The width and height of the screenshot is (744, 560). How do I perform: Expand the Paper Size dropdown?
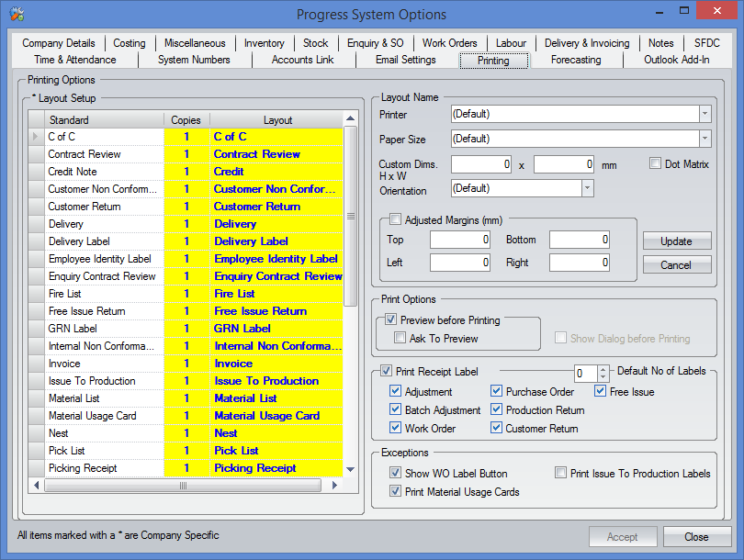(705, 139)
